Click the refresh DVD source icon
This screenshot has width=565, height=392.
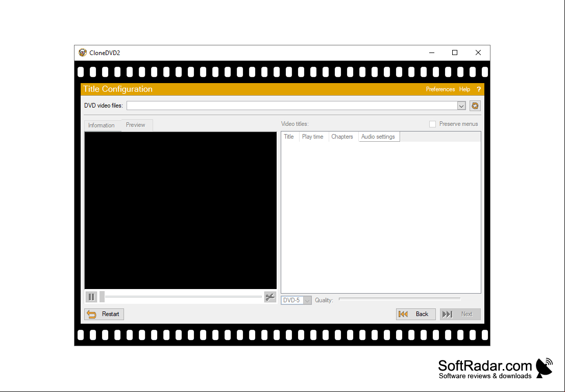tap(475, 106)
